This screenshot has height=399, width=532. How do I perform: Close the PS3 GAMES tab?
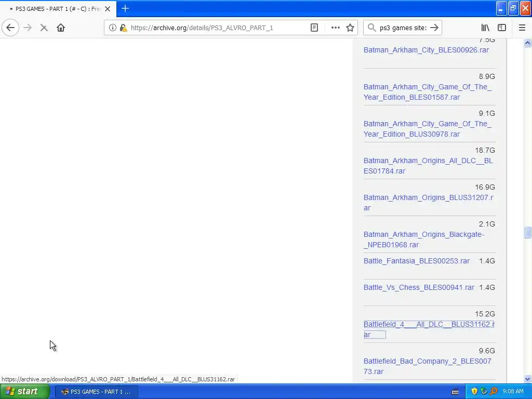(108, 9)
